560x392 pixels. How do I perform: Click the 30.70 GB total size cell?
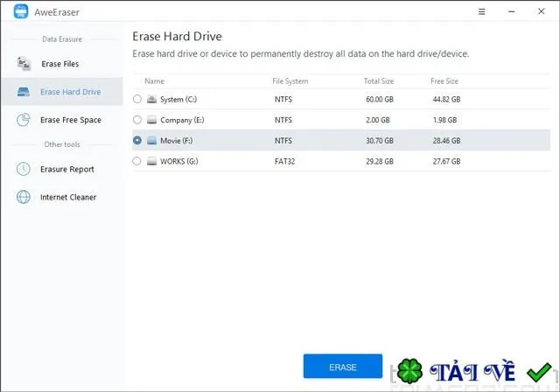click(379, 141)
